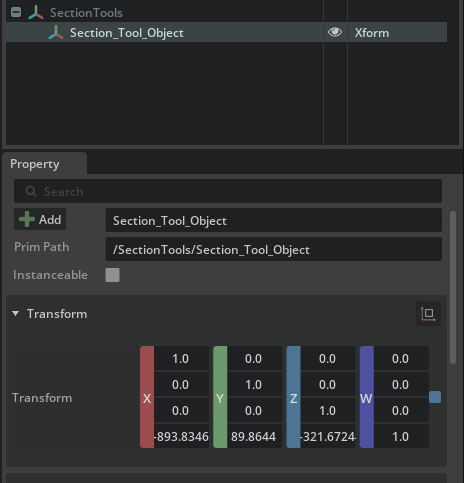Click the green plus Add icon

27,219
